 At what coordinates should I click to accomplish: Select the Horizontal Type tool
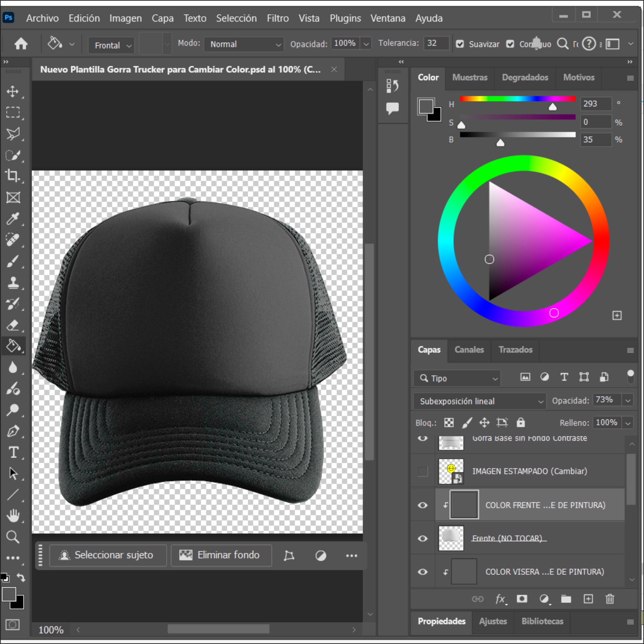tap(13, 452)
